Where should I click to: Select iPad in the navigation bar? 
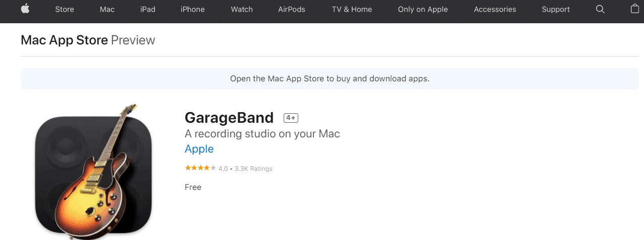tap(147, 9)
